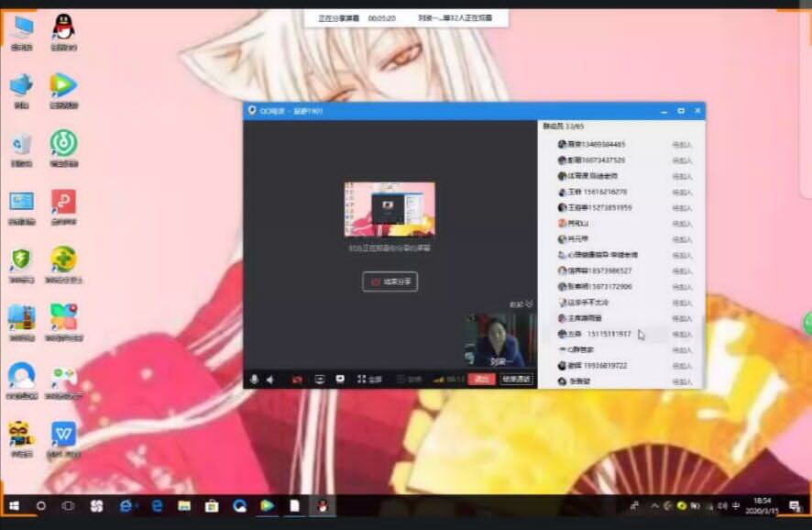Open the green circular browser desktop shortcut
Image resolution: width=812 pixels, height=530 pixels.
pyautogui.click(x=64, y=149)
